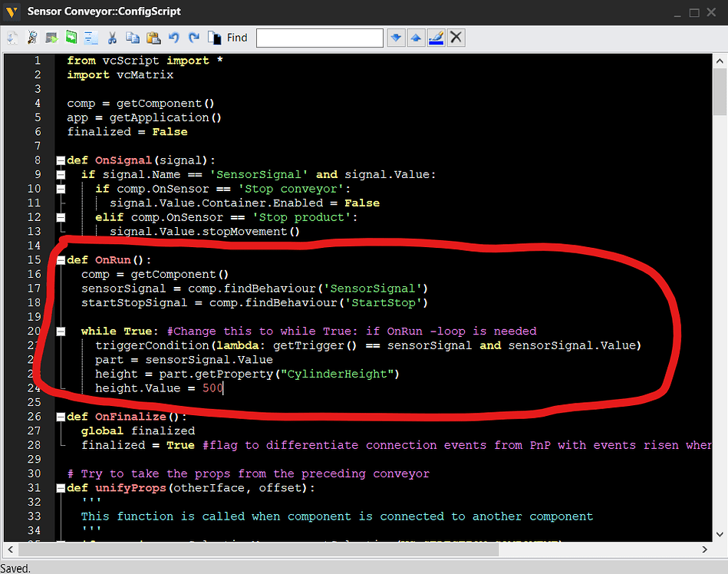The height and width of the screenshot is (574, 728).
Task: Collapse the OnRun function fold marker
Action: [x=61, y=261]
